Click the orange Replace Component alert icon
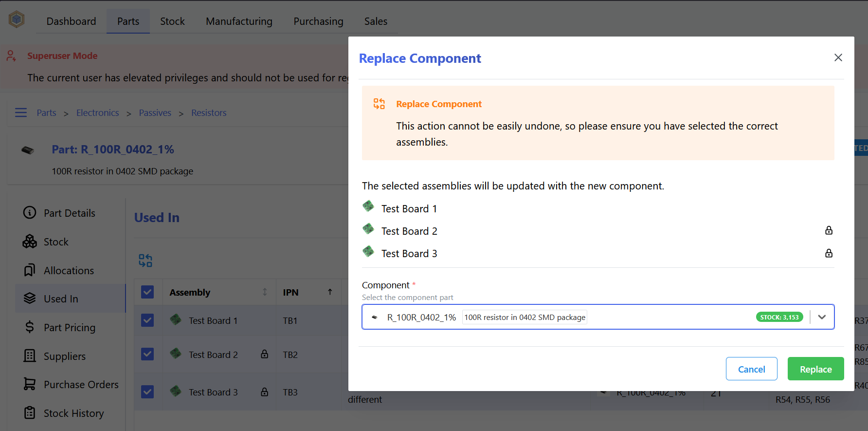The image size is (868, 431). tap(379, 103)
